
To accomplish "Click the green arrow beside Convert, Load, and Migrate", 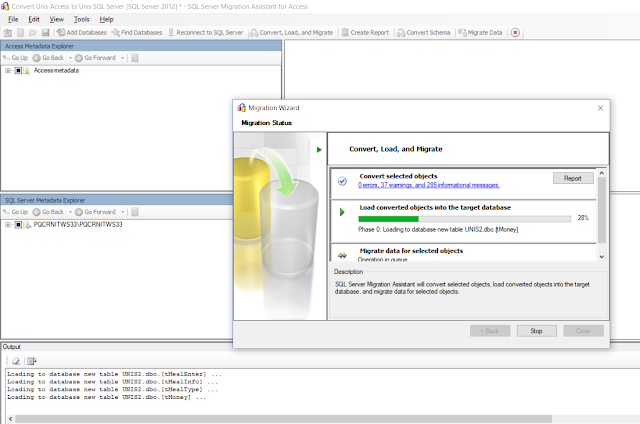I will pyautogui.click(x=319, y=150).
